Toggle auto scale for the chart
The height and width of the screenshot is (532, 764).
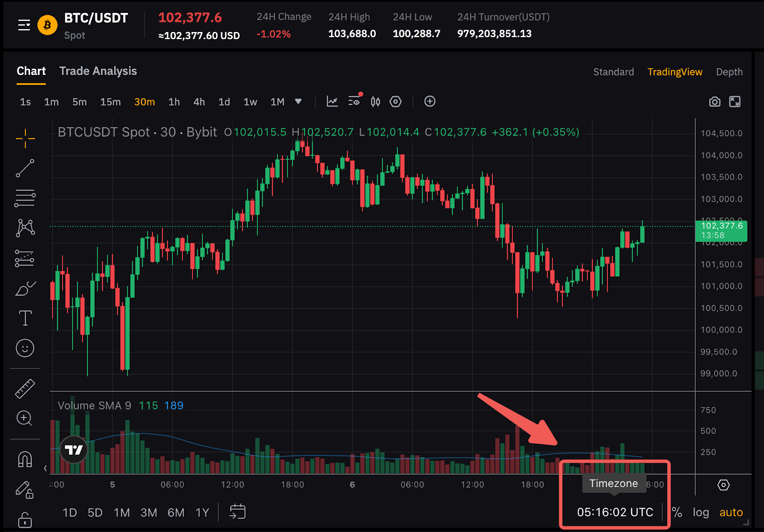[x=731, y=512]
